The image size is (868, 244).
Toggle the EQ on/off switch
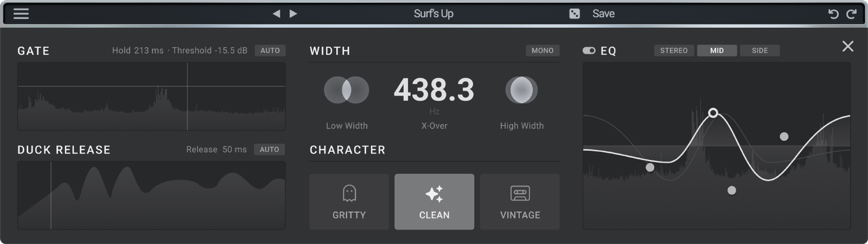(589, 50)
